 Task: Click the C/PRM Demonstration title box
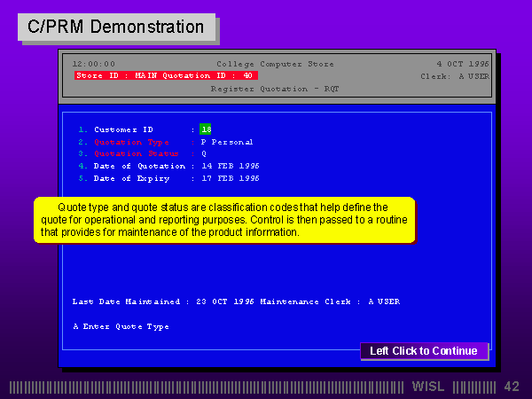click(116, 27)
